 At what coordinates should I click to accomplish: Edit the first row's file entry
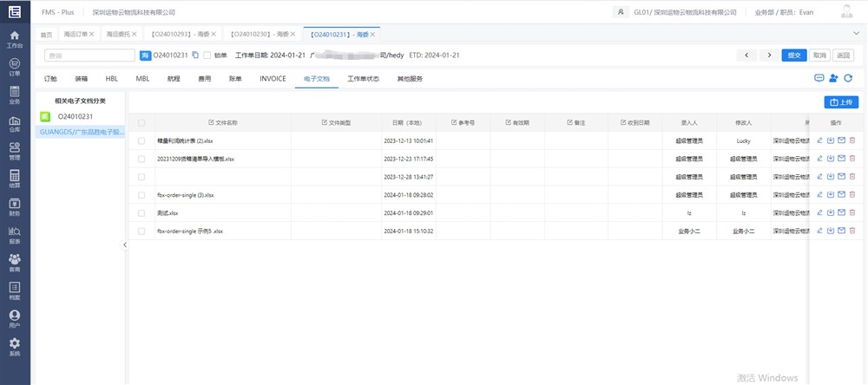click(820, 140)
